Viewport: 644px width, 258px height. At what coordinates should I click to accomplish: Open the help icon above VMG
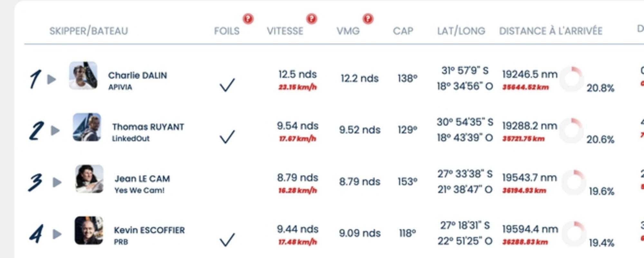(x=368, y=19)
